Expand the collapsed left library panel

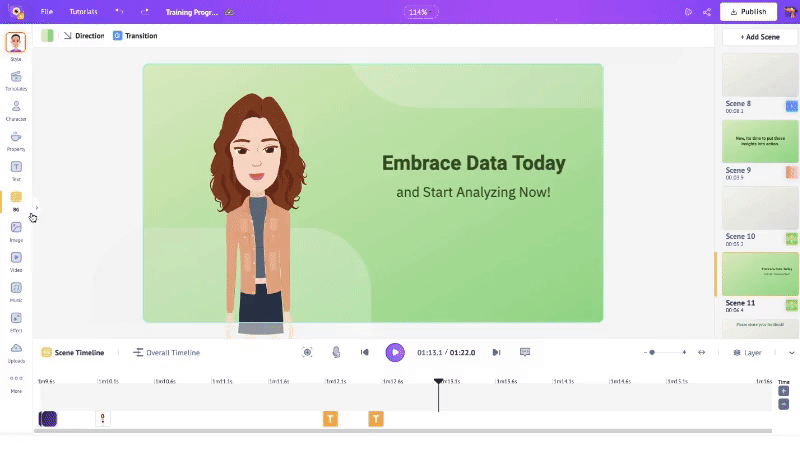point(37,208)
